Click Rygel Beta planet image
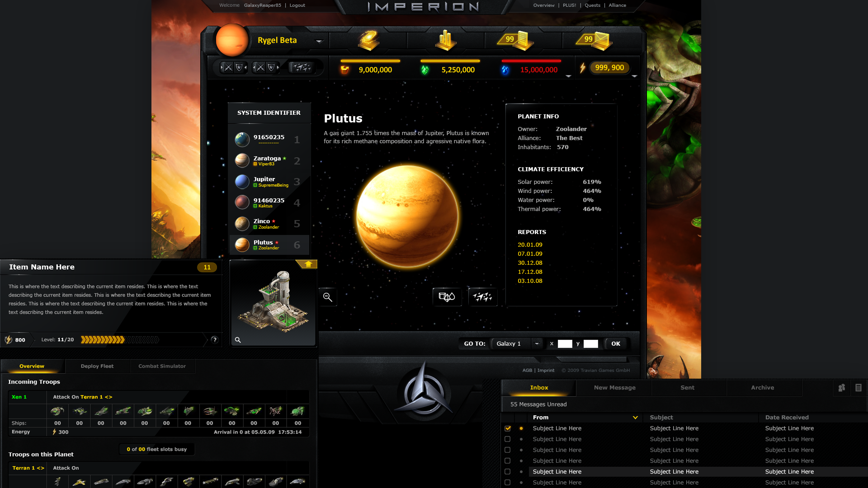 pos(232,40)
